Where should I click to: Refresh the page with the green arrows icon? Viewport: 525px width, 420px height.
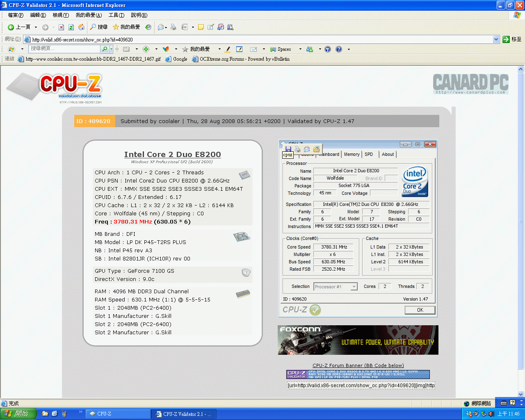71,27
